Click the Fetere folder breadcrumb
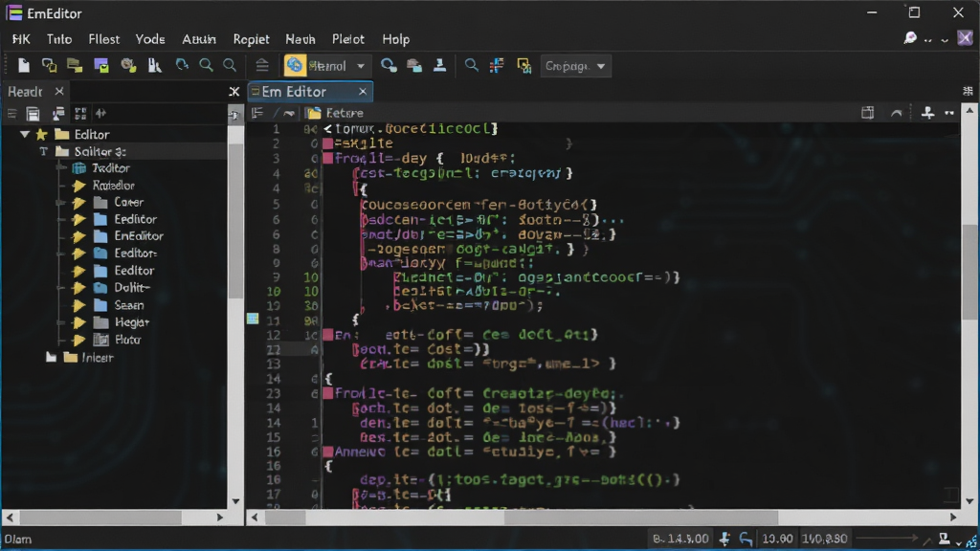Screen dimensions: 980x551 coord(336,113)
